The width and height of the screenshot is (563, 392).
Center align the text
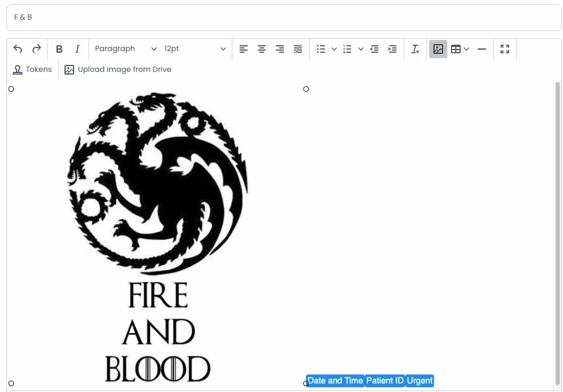pyautogui.click(x=262, y=49)
